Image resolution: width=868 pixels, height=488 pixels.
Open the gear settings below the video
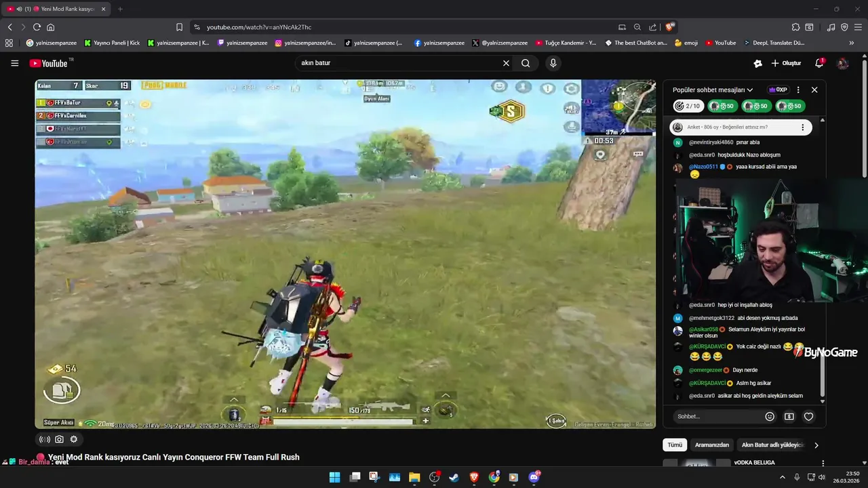(74, 439)
